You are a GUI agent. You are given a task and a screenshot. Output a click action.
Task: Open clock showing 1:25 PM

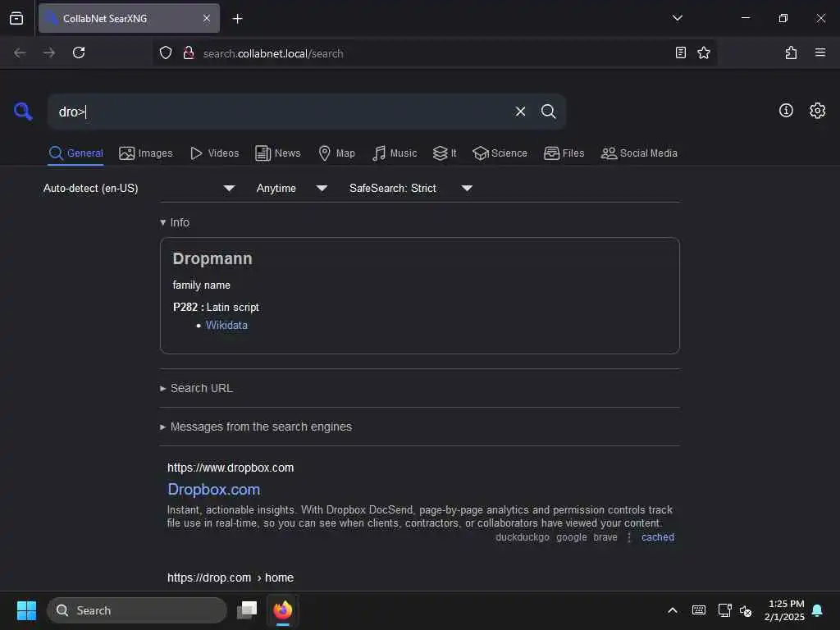[x=785, y=610]
